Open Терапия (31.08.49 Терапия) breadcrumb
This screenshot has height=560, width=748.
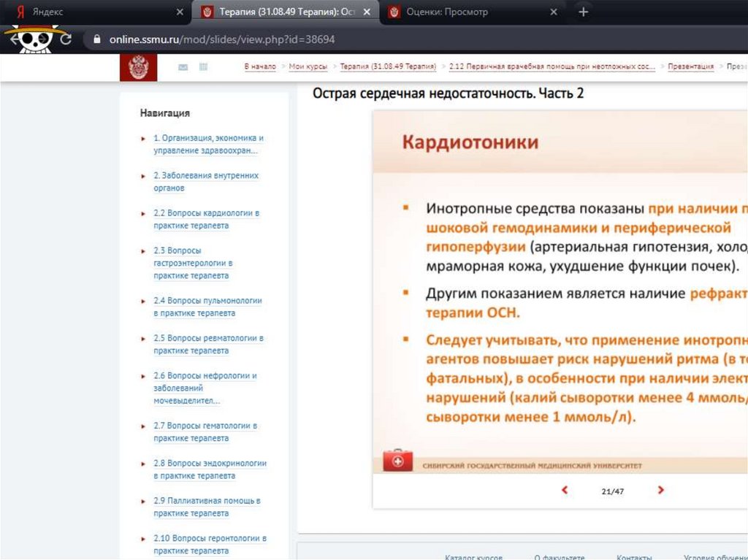[x=388, y=66]
